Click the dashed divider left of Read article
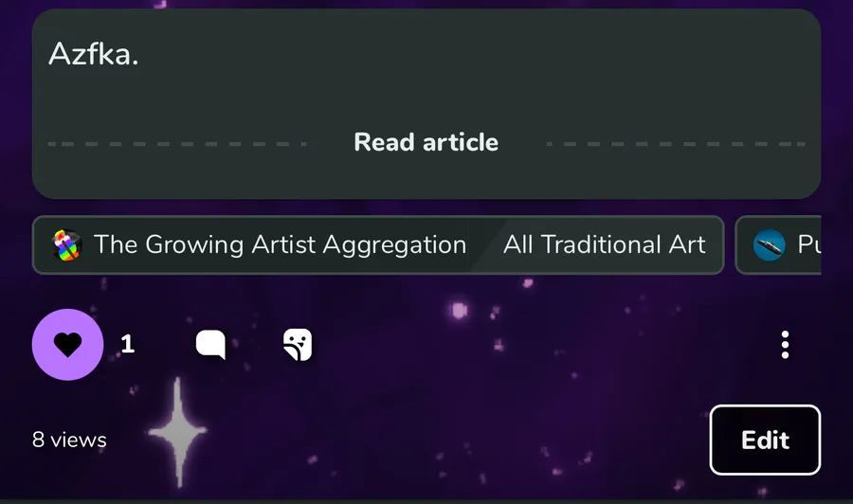 click(x=177, y=144)
